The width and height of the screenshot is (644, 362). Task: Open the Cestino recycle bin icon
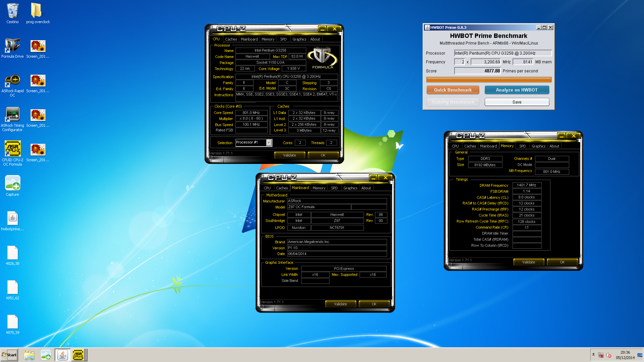point(12,13)
